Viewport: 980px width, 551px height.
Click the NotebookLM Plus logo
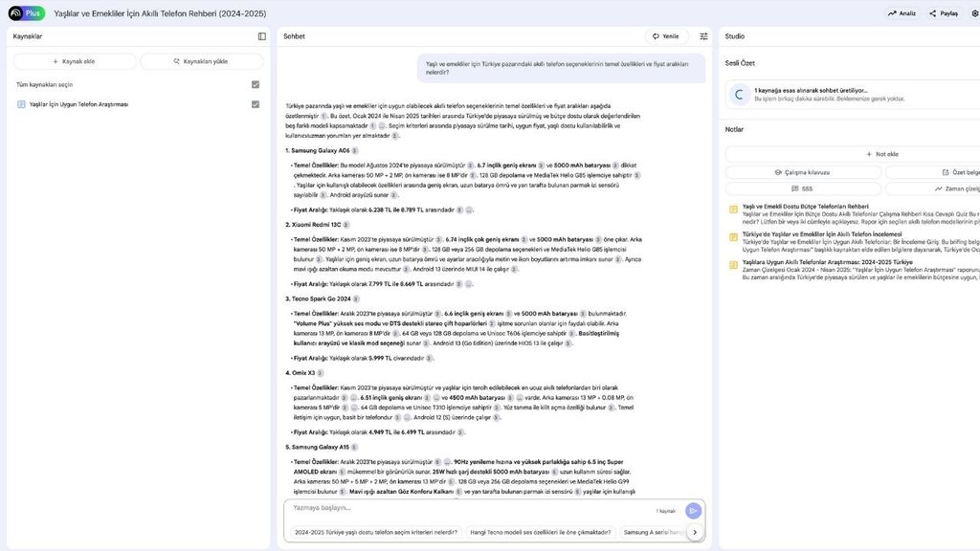click(x=17, y=12)
